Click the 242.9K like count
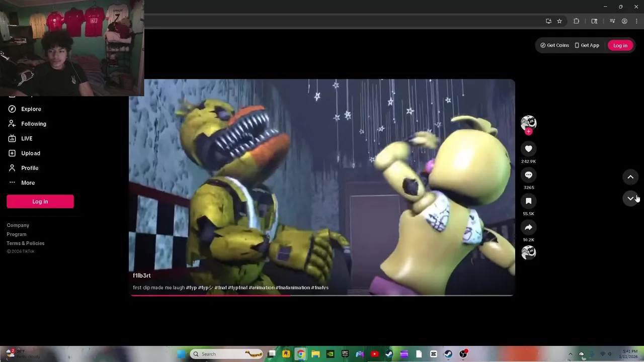This screenshot has height=362, width=644. (x=528, y=161)
